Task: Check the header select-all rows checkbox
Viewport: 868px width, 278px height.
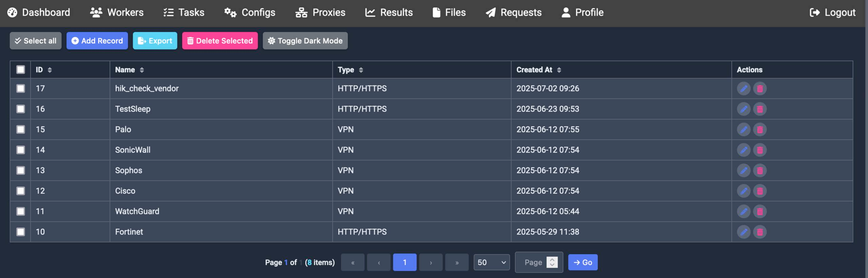Action: pyautogui.click(x=21, y=70)
